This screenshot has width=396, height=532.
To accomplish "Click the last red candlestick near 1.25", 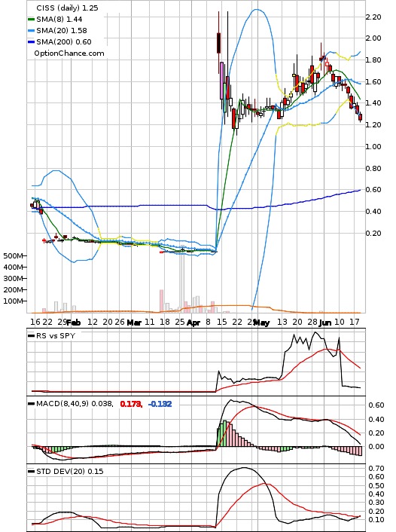I will pyautogui.click(x=360, y=117).
